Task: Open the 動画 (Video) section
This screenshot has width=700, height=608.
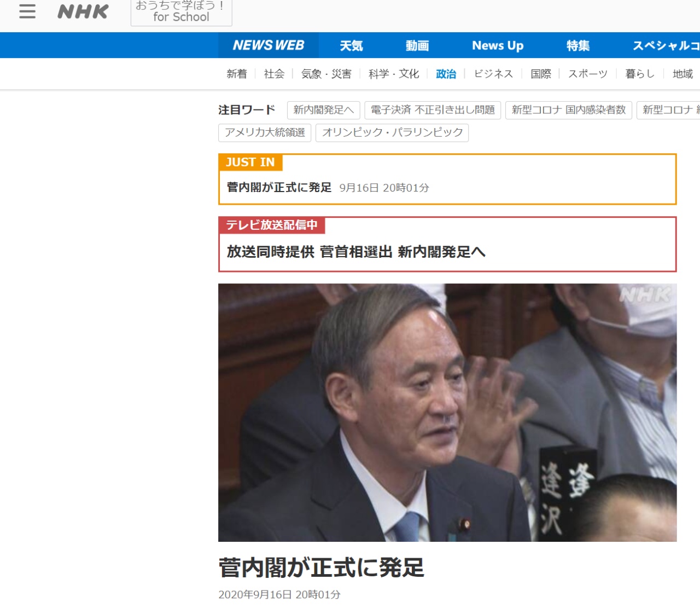Action: [x=418, y=45]
